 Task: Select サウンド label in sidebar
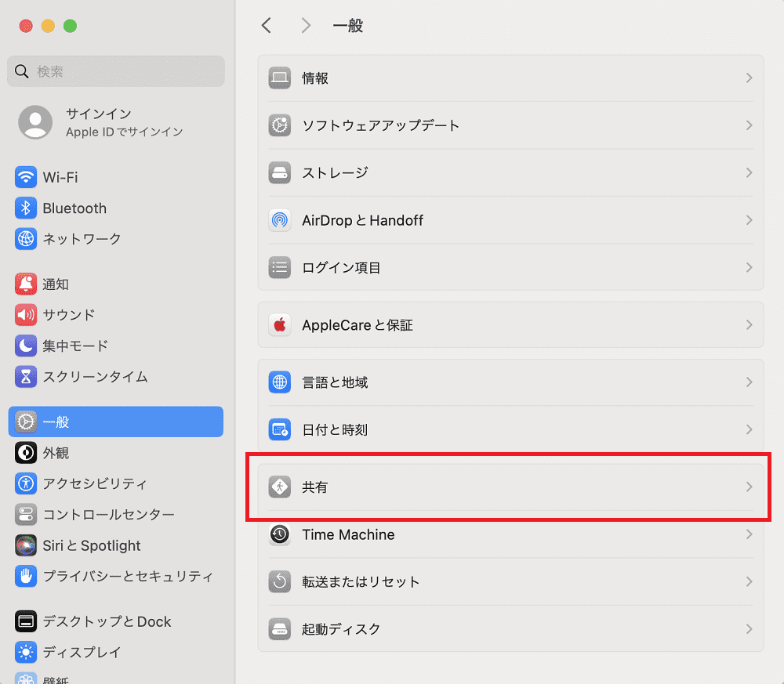coord(68,315)
